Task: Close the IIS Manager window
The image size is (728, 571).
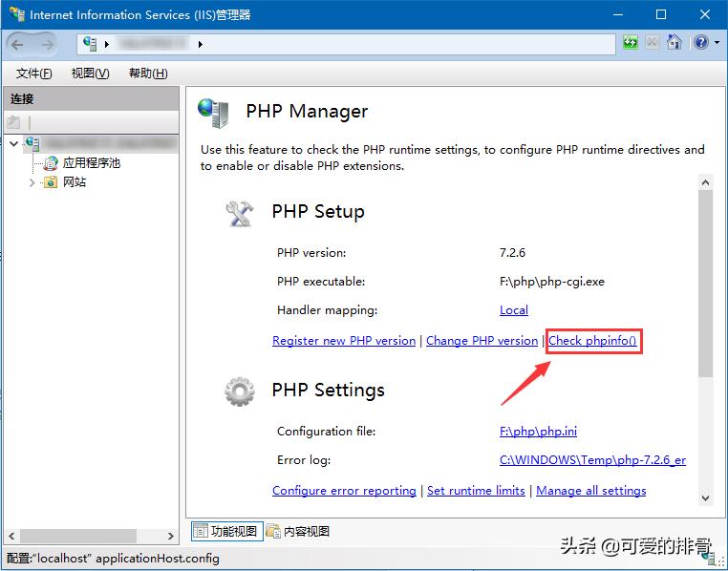Action: 705,14
